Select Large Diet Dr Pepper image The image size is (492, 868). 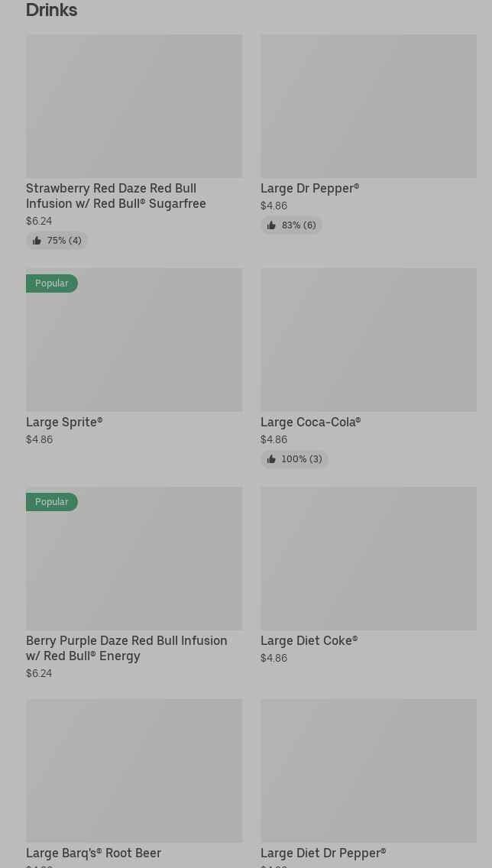click(368, 770)
